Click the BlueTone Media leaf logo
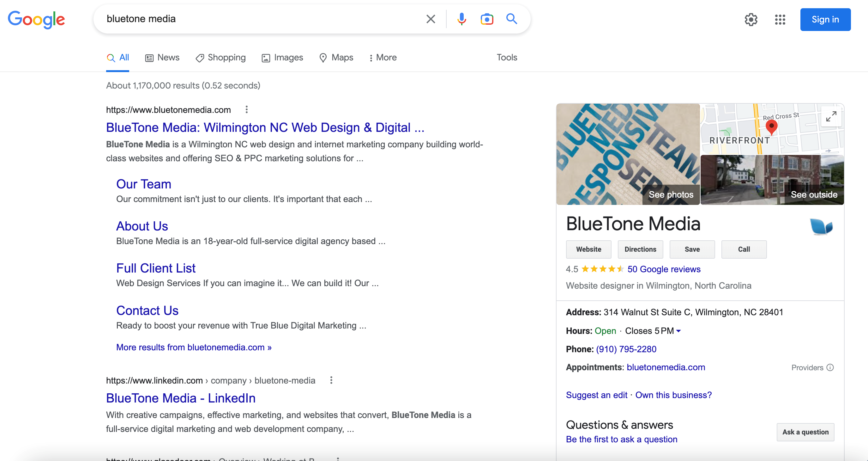Screen dimensions: 868x461 821,226
